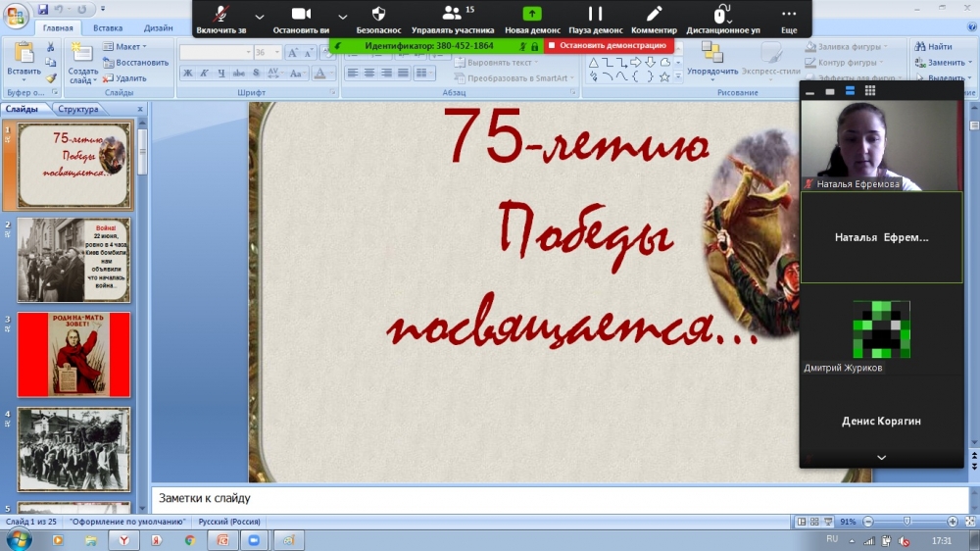Open the font name combo box
This screenshot has width=980, height=551.
click(217, 53)
